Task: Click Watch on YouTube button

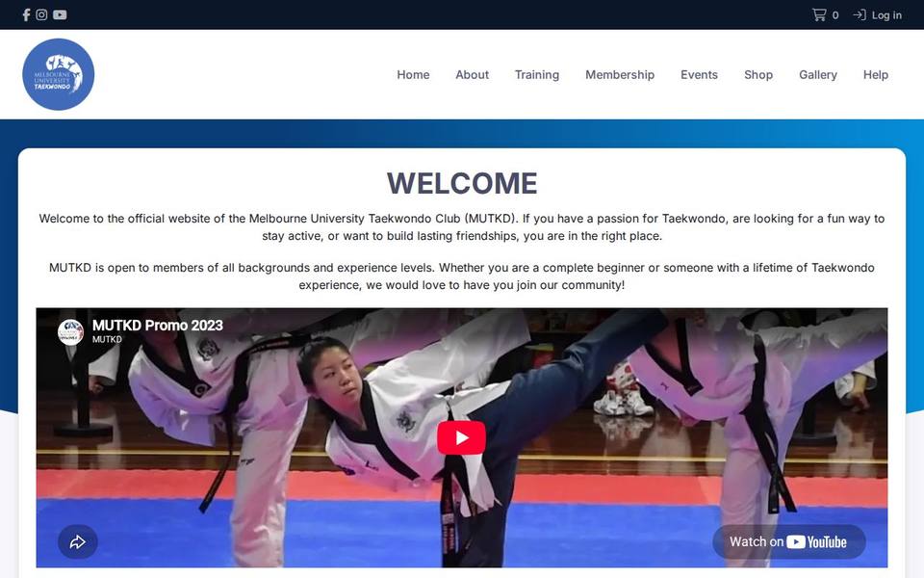Action: 789,542
